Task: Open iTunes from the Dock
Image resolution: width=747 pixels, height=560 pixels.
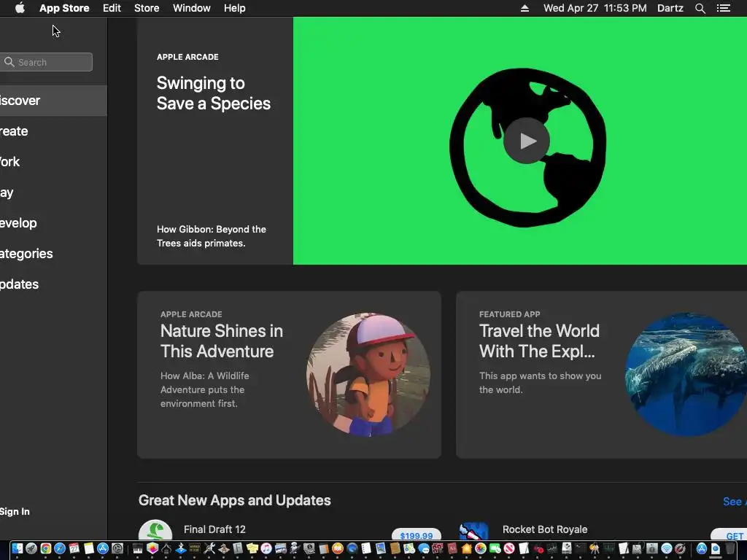Action: [266, 548]
